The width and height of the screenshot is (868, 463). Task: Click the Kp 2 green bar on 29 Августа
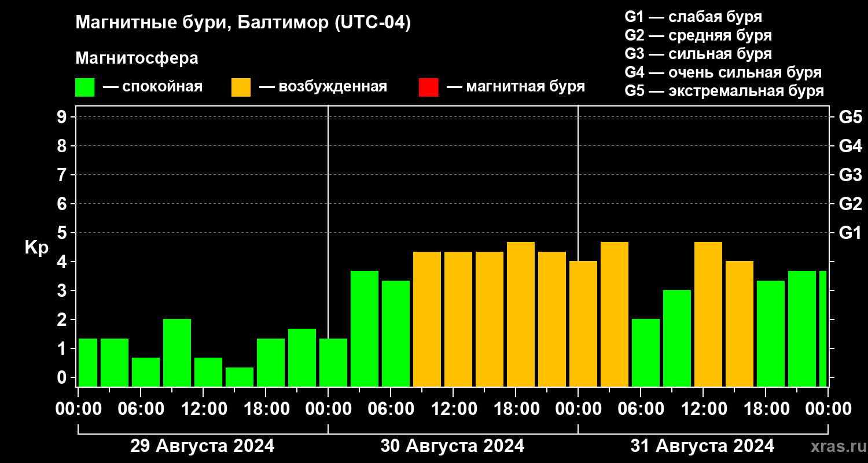click(x=177, y=352)
